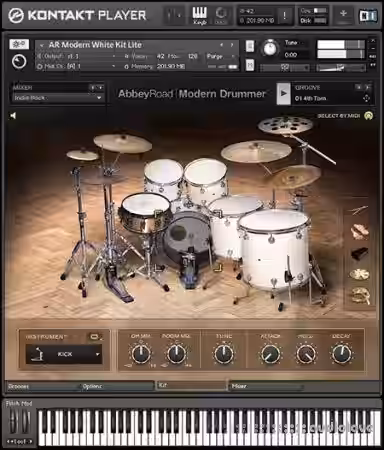Open the MIDI Ch dropdown
The image size is (384, 450).
pyautogui.click(x=77, y=66)
